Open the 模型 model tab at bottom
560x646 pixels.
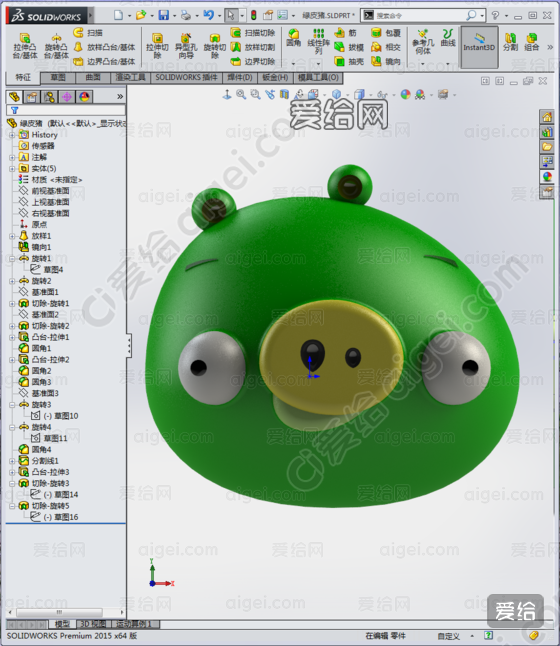(x=62, y=624)
